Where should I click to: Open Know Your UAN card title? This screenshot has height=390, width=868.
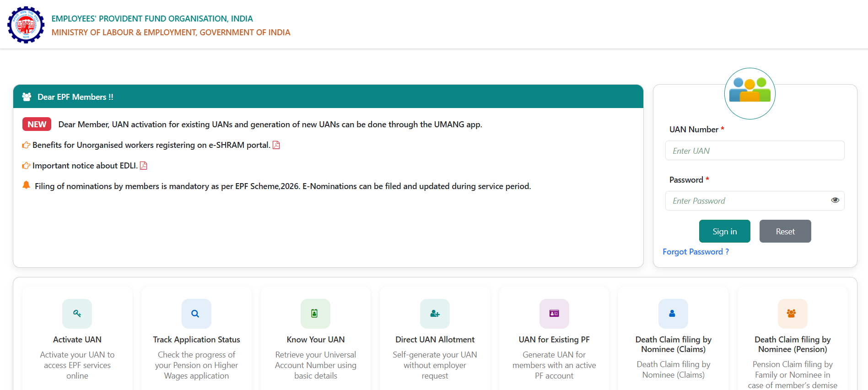[x=316, y=340]
